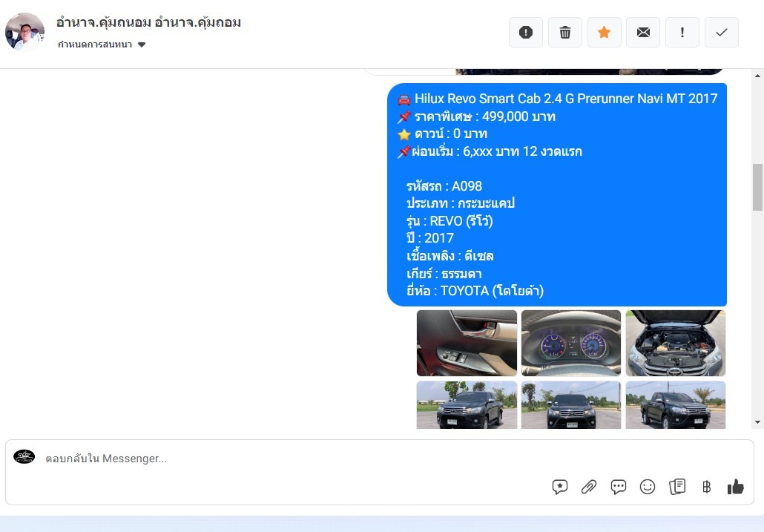
Task: Open dashboard gauge cluster photo thumbnail
Action: tap(571, 343)
